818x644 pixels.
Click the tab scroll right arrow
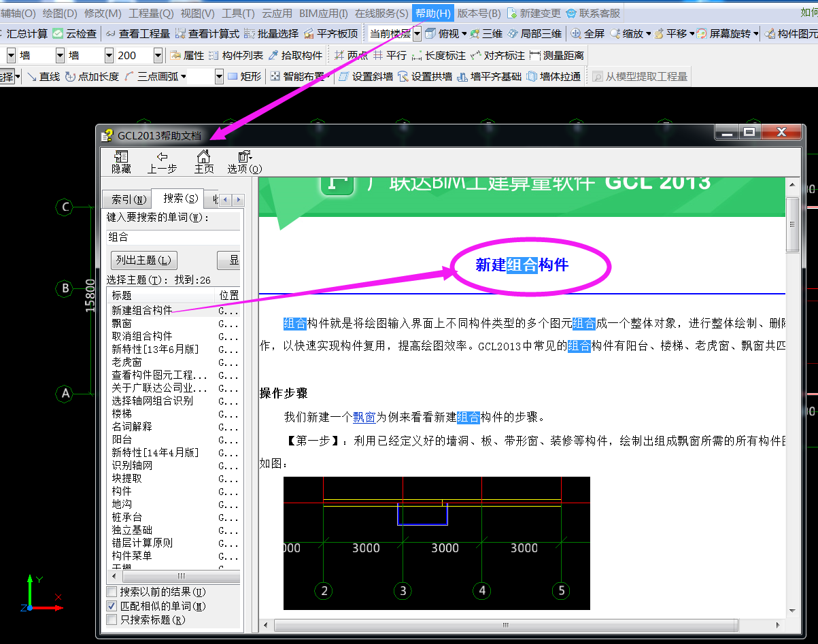238,199
